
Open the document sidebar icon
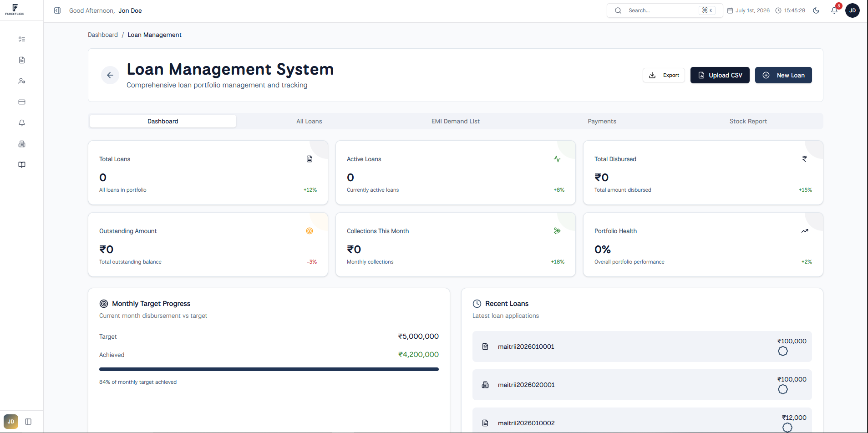pos(22,60)
